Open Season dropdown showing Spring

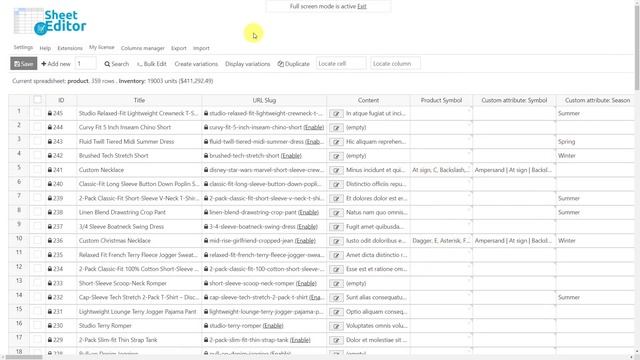click(x=596, y=141)
